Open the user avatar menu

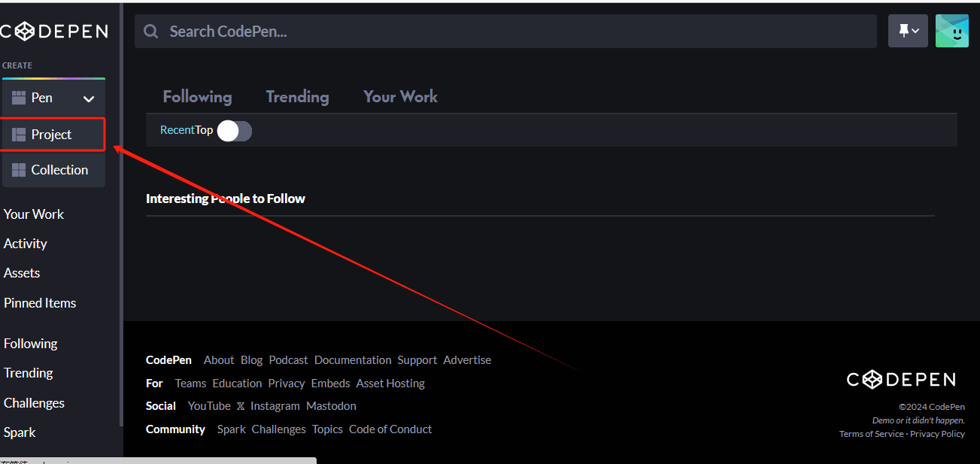[x=951, y=31]
